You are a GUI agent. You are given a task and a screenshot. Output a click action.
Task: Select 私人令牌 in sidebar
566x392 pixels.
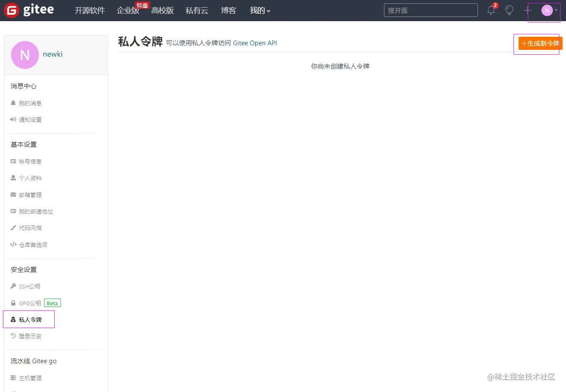30,320
